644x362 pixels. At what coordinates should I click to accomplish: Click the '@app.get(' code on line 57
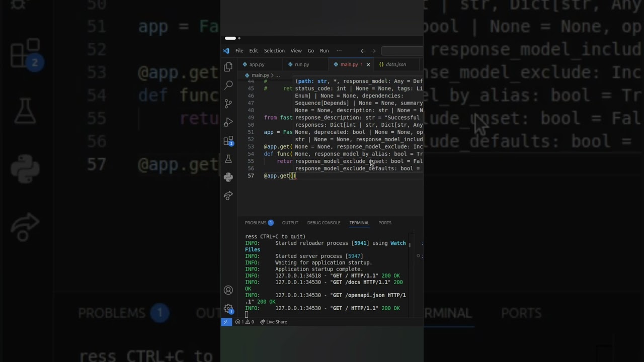tap(278, 176)
